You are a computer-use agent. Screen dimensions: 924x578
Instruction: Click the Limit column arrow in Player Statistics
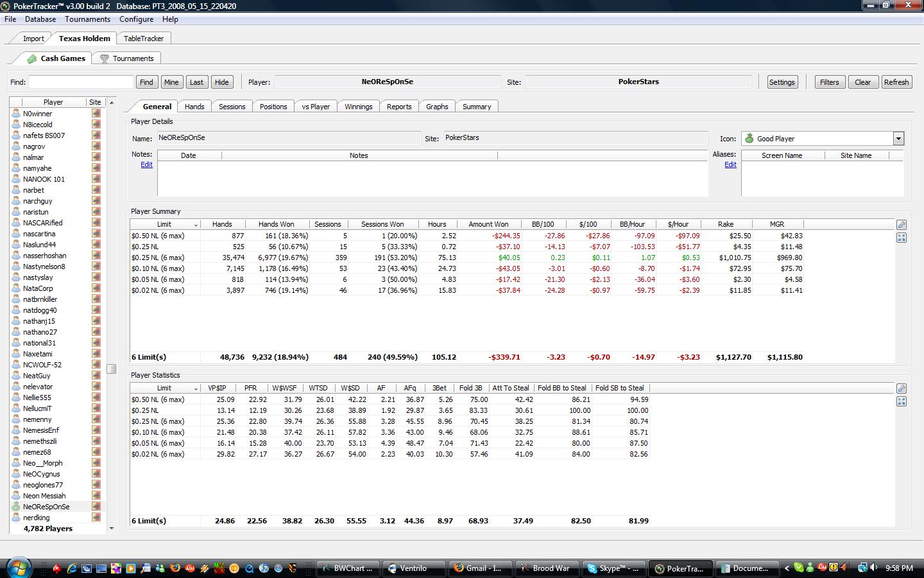coord(196,389)
